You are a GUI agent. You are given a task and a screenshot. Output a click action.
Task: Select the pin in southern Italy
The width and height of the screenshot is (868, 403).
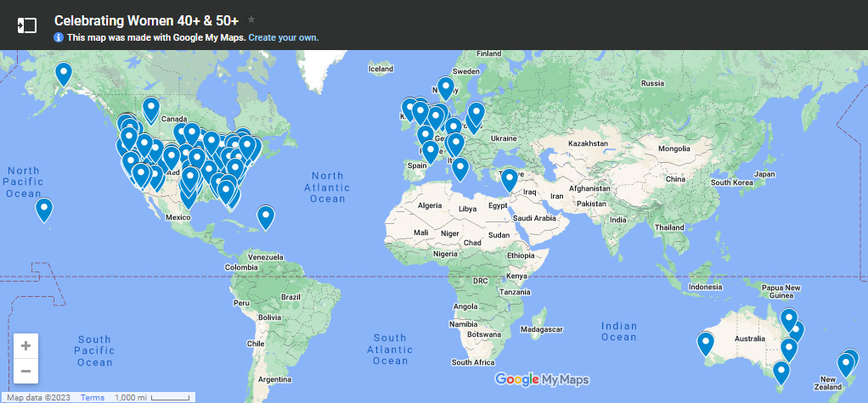460,169
